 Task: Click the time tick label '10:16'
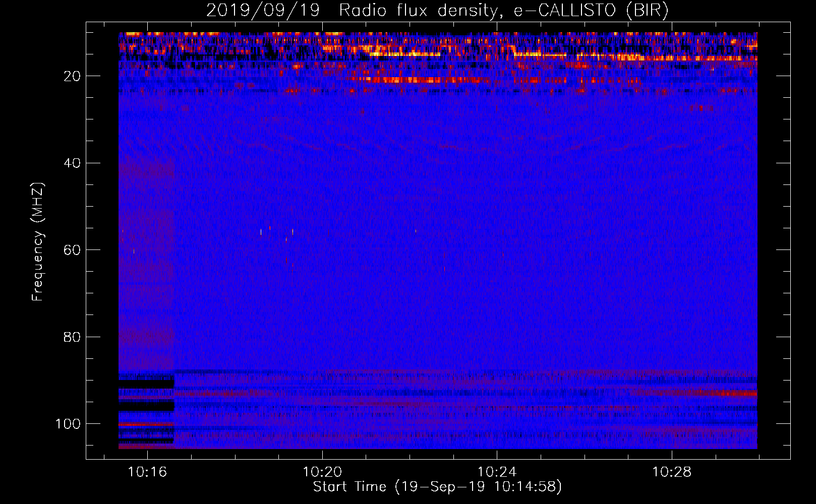click(147, 472)
